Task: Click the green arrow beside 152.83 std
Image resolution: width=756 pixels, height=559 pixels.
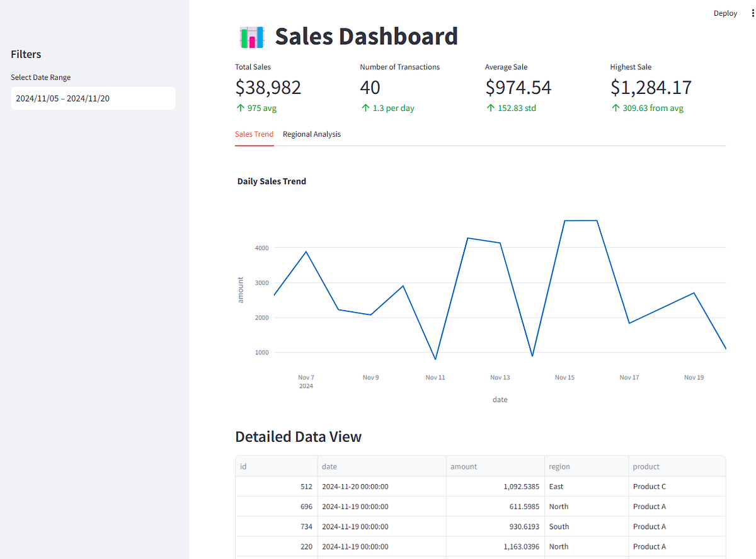Action: (490, 108)
